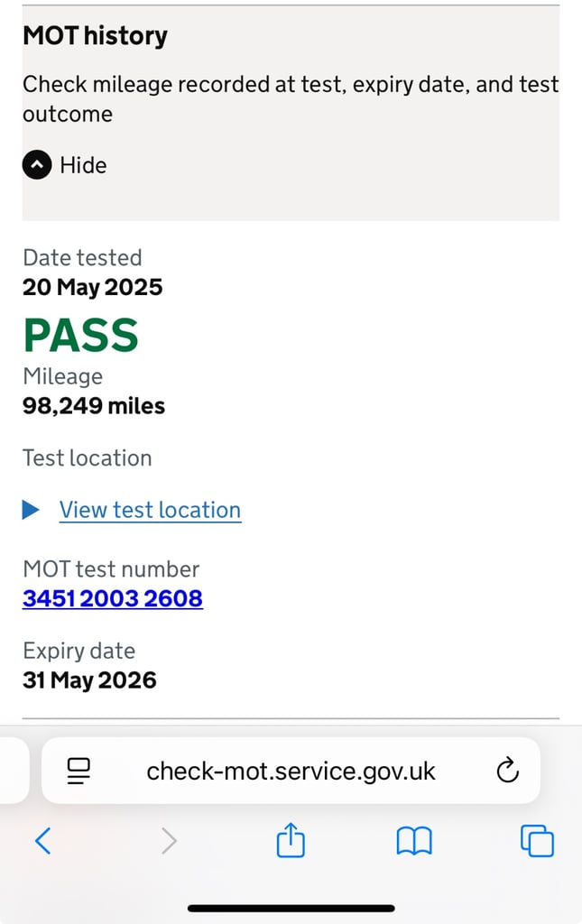Tap the Hide label

[x=83, y=166]
